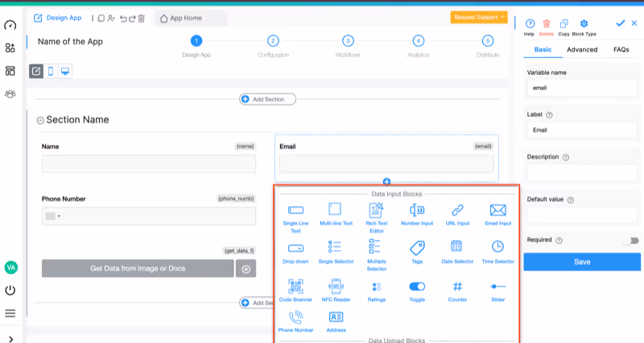Insert the Counter block
This screenshot has height=343, width=644.
pyautogui.click(x=457, y=291)
